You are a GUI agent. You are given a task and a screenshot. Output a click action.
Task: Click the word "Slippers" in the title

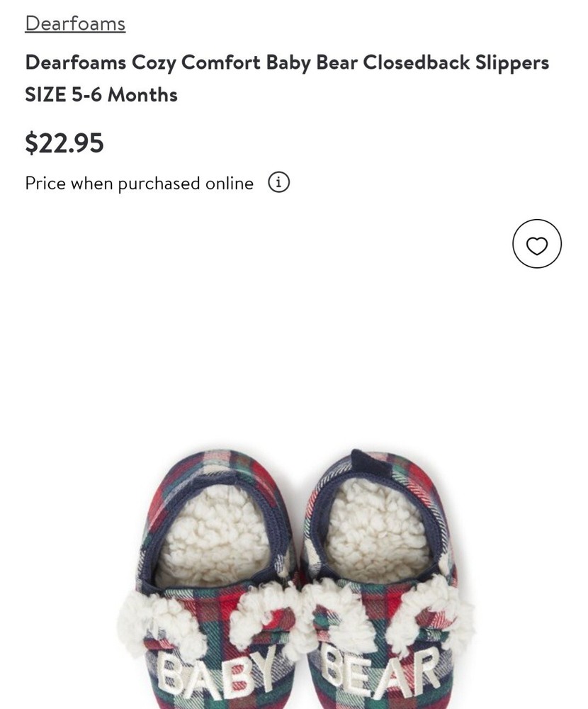click(512, 62)
